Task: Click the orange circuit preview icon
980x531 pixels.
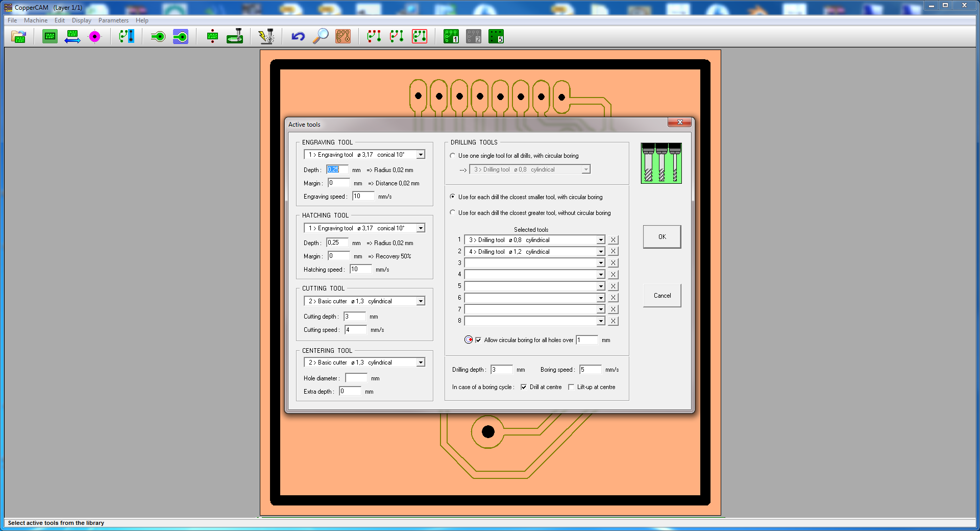Action: point(343,37)
